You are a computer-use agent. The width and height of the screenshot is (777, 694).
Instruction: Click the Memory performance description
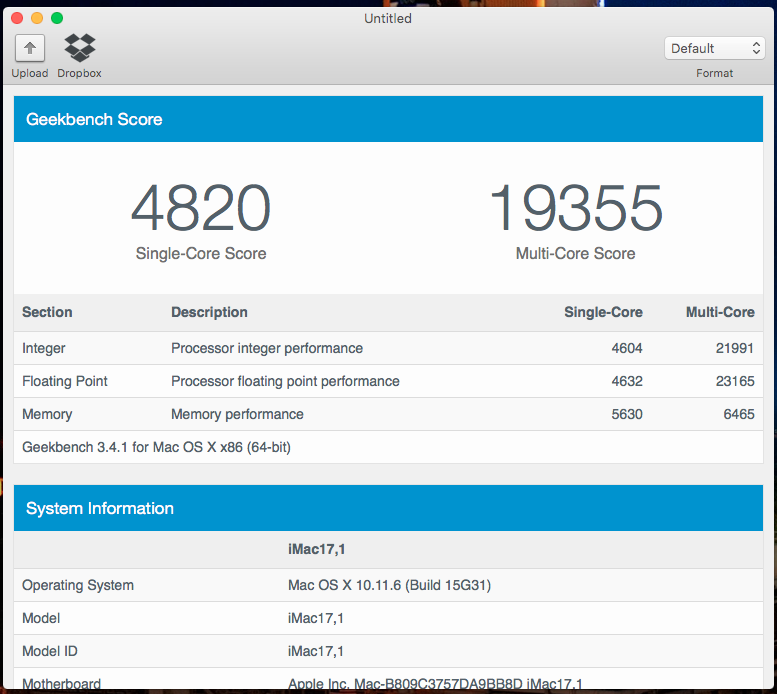(x=237, y=414)
